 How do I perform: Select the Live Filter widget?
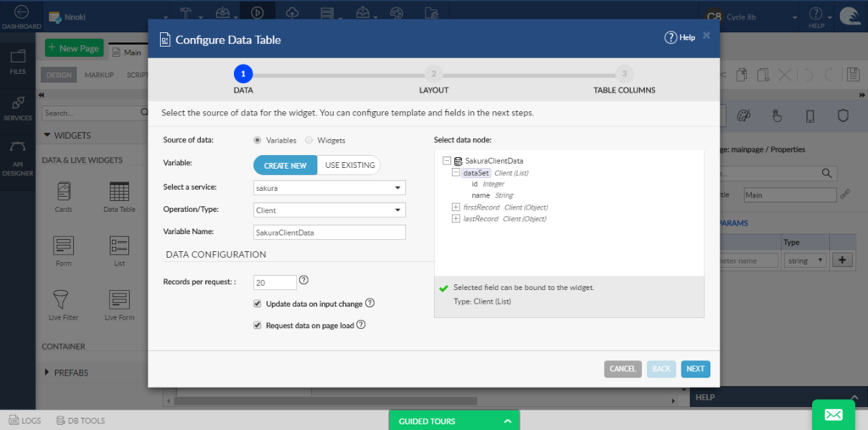[64, 304]
